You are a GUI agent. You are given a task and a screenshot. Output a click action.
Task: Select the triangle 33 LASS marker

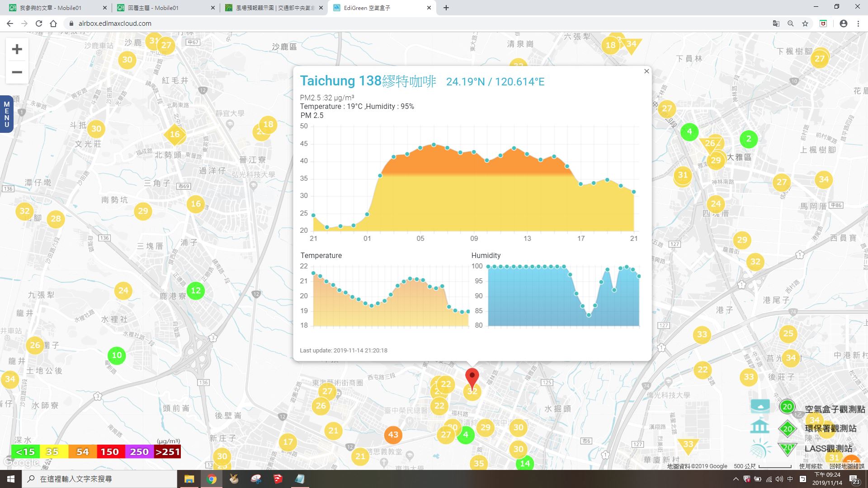[x=688, y=445]
